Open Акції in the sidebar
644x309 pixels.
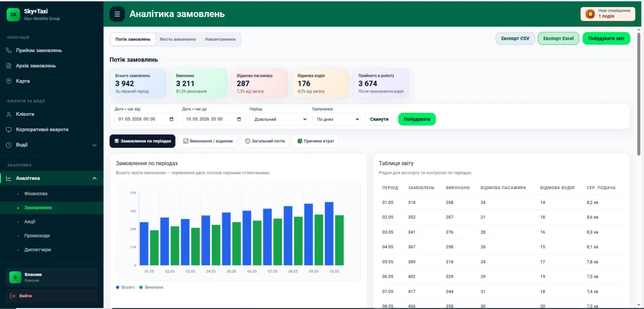tap(30, 221)
